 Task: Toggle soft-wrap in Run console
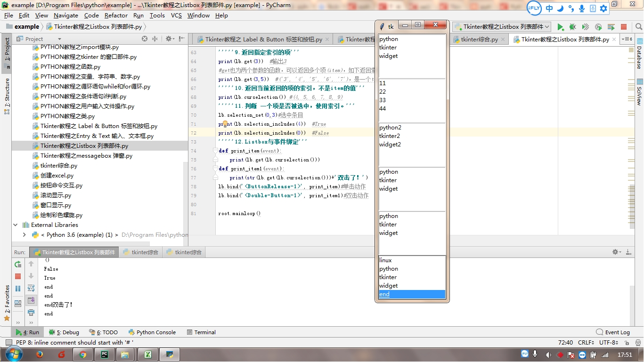click(x=31, y=288)
